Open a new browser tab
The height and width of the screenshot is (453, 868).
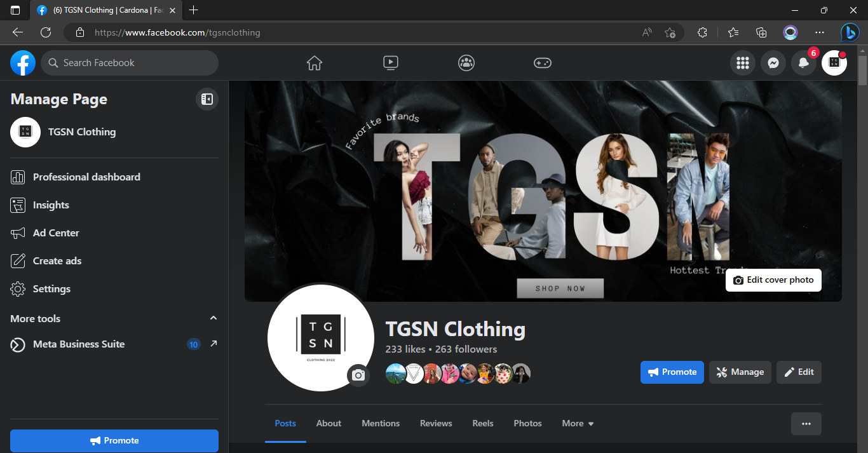[x=194, y=10]
